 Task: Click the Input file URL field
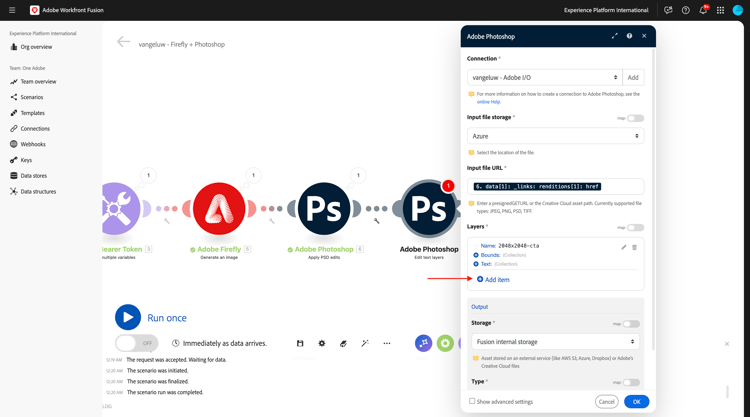click(555, 187)
